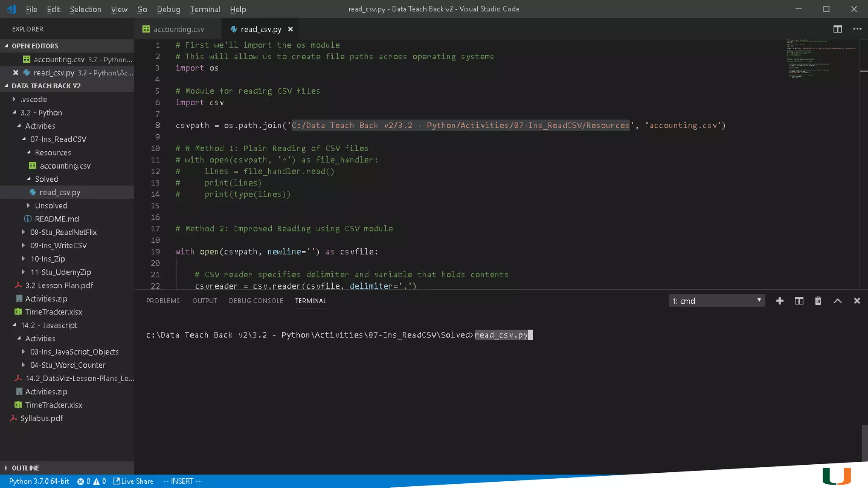Open accounting.csv in Resources folder
The height and width of the screenshot is (488, 868).
(65, 166)
